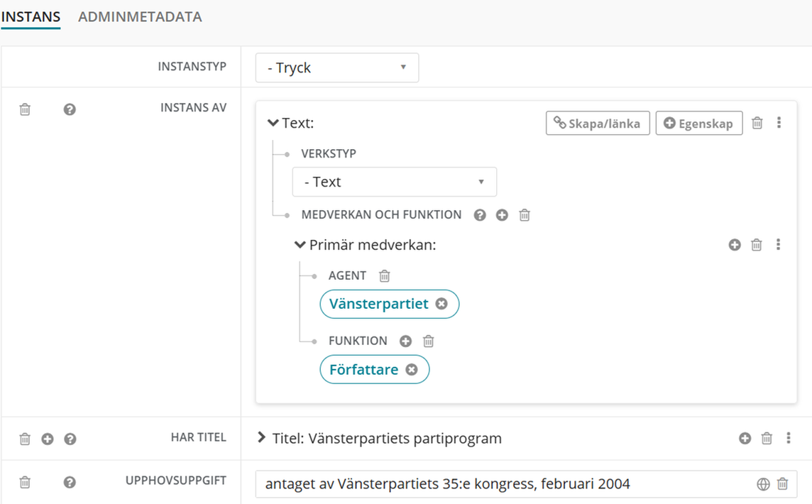
Task: Collapse the Primär medverkan section
Action: pos(300,244)
